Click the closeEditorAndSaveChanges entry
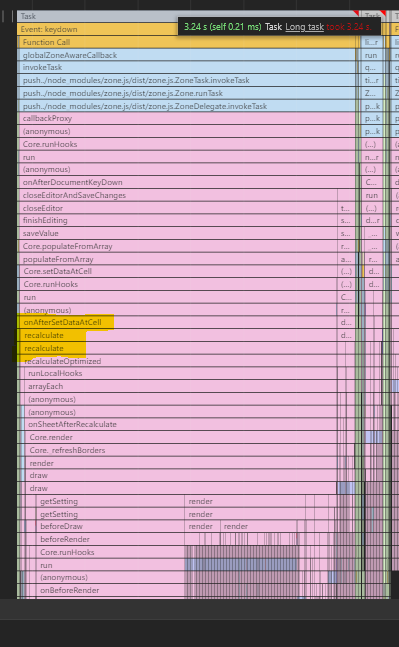Screen dimensions: 399x647 click(x=177, y=195)
